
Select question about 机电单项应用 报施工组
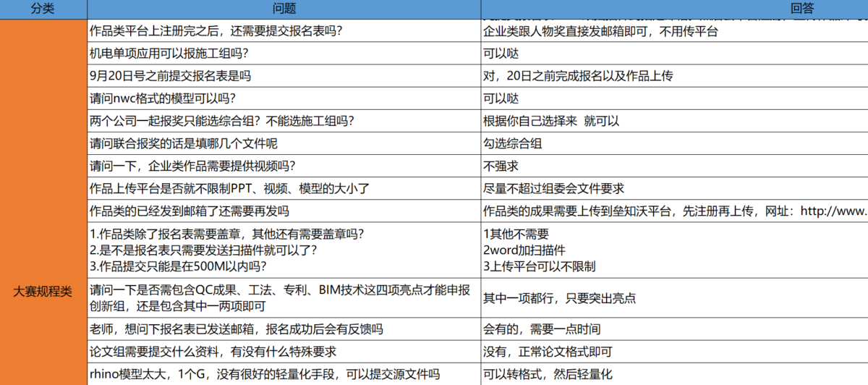coord(284,54)
